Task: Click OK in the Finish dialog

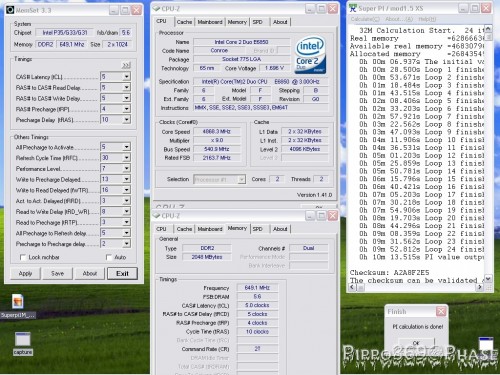Action: [416, 343]
